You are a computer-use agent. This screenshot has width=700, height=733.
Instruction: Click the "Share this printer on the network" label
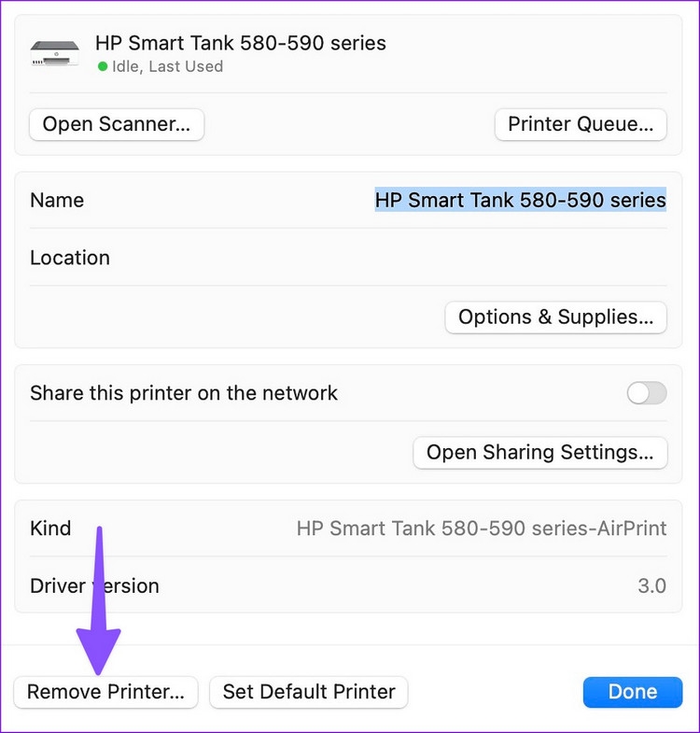point(184,393)
